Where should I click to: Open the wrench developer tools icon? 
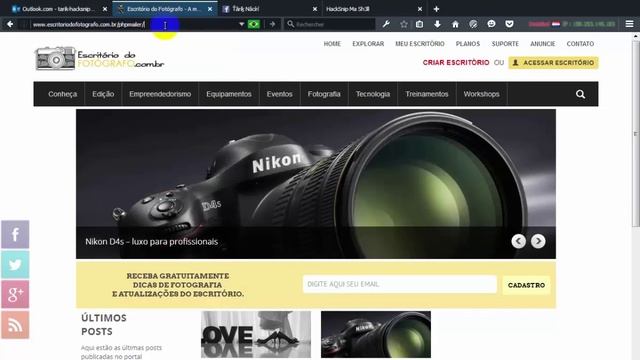(386, 24)
